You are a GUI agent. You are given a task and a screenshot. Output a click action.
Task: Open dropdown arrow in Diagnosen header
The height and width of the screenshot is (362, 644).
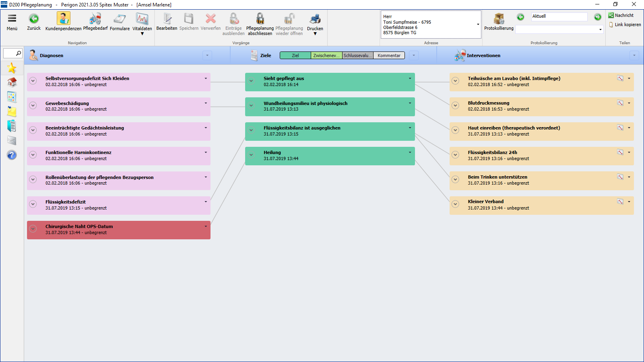(x=207, y=56)
